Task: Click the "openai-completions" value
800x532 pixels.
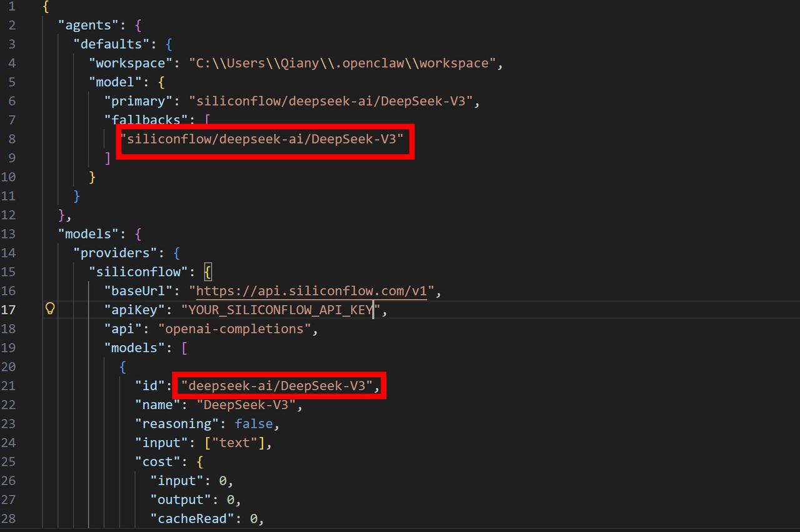Action: [234, 328]
